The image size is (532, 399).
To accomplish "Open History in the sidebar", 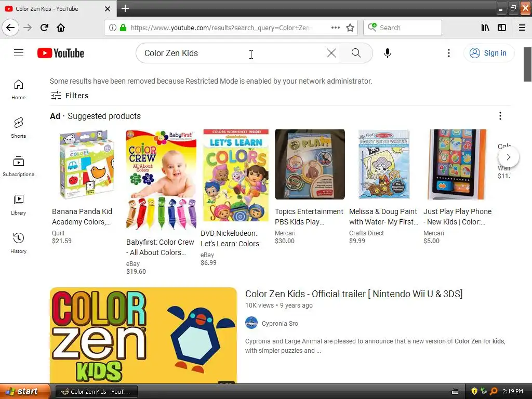I will tap(18, 243).
